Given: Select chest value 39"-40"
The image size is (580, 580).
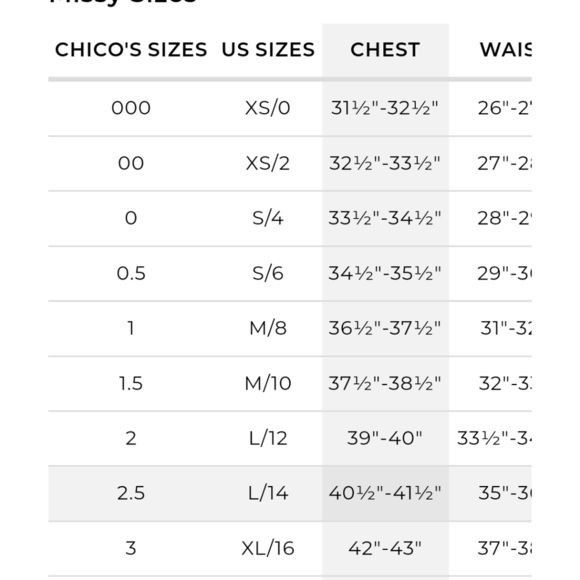Looking at the screenshot, I should pyautogui.click(x=385, y=438).
